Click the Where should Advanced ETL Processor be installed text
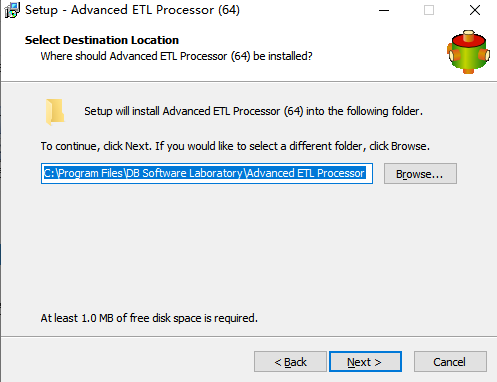 click(176, 56)
